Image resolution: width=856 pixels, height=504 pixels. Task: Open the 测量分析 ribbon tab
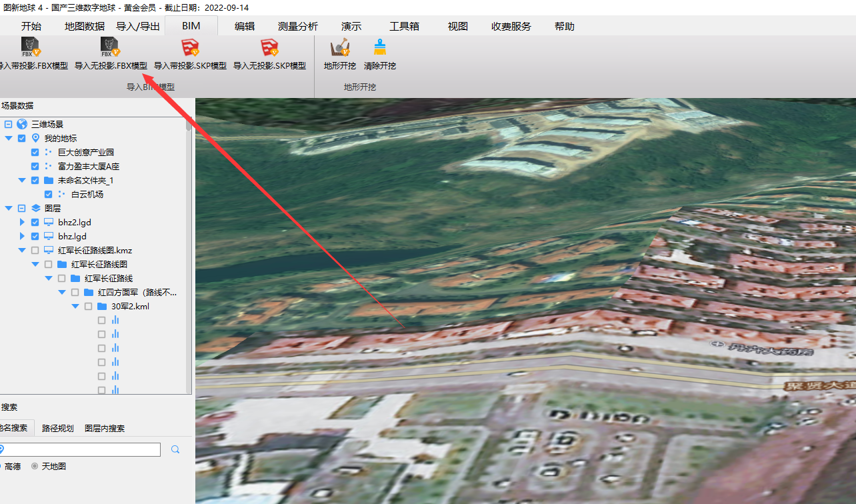click(297, 27)
